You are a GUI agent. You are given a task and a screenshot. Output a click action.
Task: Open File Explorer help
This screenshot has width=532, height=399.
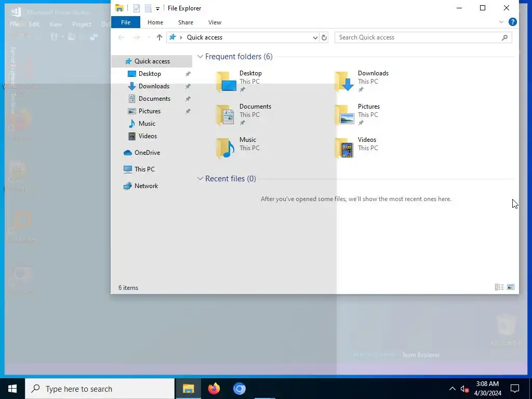[x=513, y=22]
